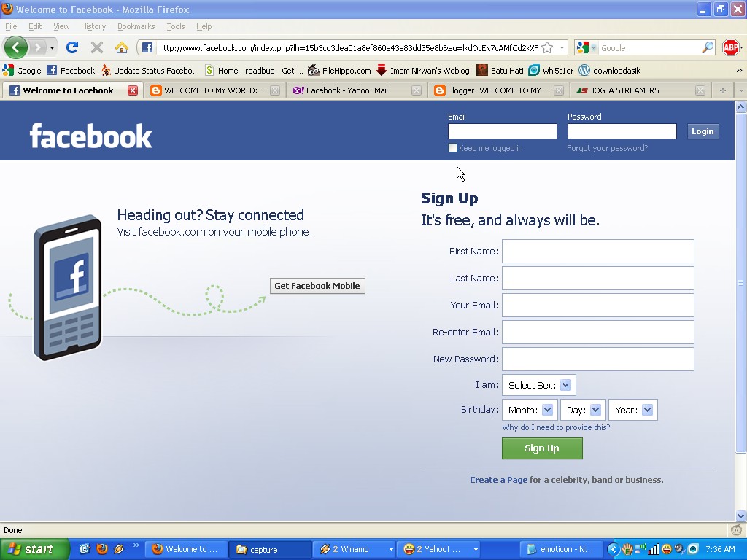
Task: Click the New Password input field
Action: [x=598, y=359]
